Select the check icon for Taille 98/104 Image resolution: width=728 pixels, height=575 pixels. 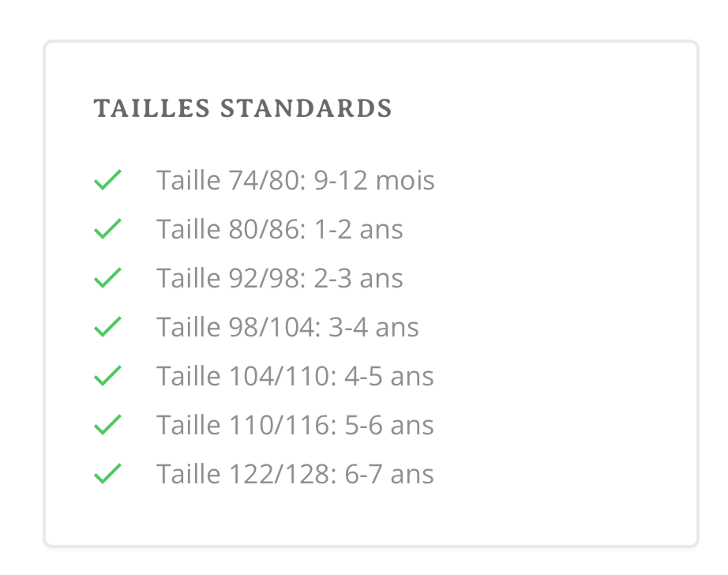[107, 327]
